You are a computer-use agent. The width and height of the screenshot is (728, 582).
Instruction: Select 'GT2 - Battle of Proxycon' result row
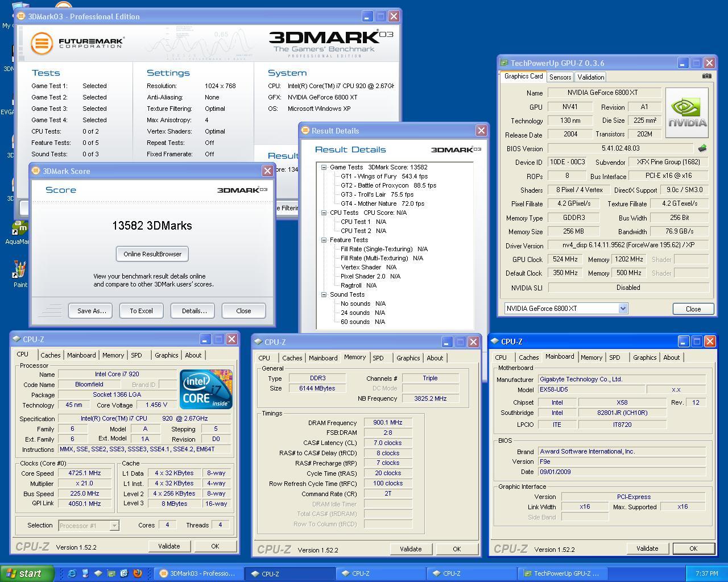coord(388,185)
